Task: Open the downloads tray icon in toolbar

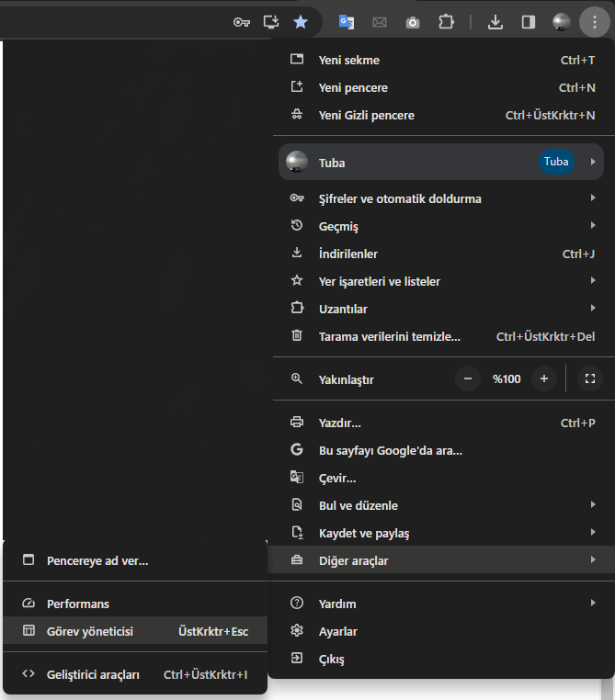Action: 495,22
